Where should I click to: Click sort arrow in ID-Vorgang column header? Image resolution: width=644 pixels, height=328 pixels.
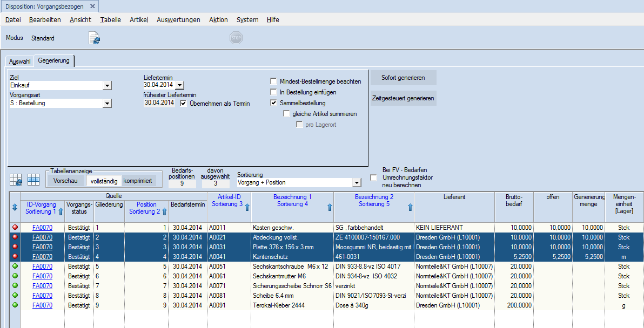tap(61, 212)
